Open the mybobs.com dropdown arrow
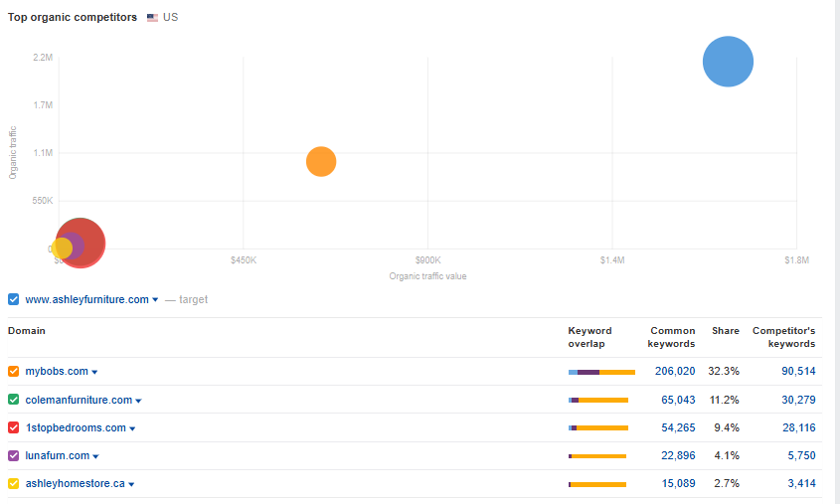840x504 pixels. (94, 372)
